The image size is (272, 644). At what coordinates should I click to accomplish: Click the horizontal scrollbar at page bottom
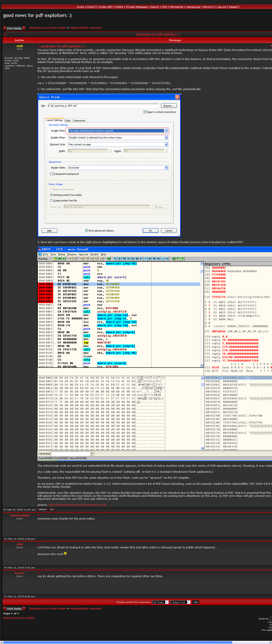coord(117,642)
